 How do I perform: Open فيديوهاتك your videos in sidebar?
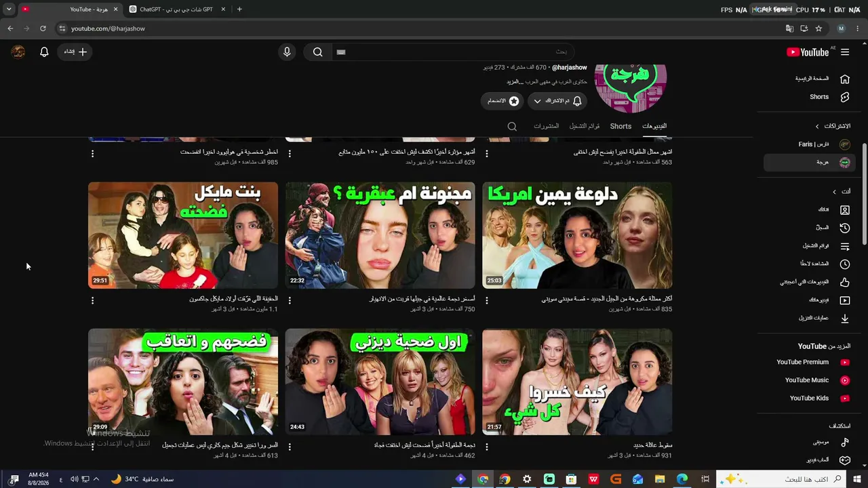tap(809, 300)
